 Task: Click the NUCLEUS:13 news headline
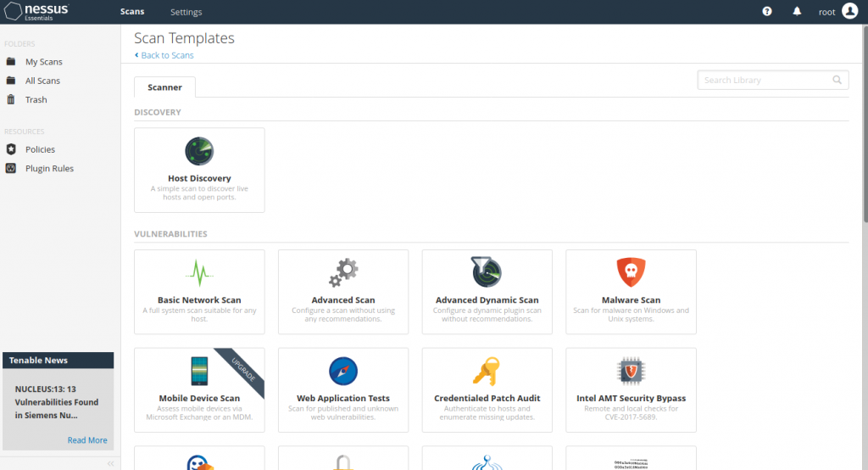[57, 402]
